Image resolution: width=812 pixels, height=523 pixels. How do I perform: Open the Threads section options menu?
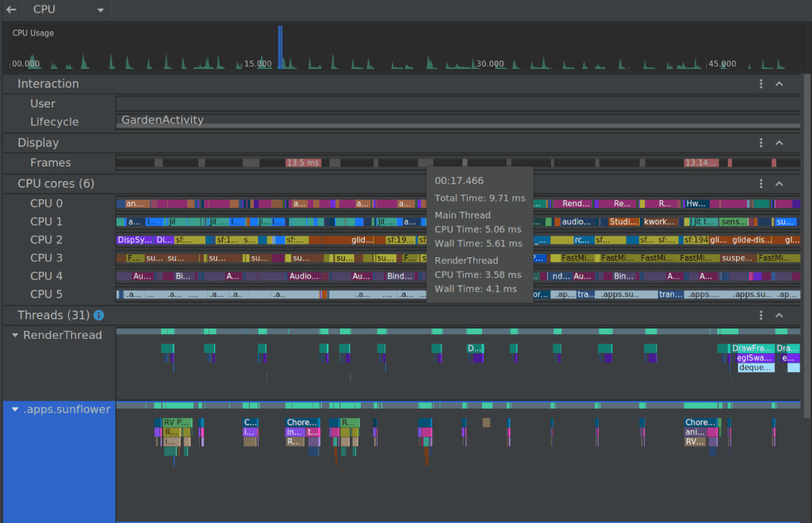[x=760, y=315]
